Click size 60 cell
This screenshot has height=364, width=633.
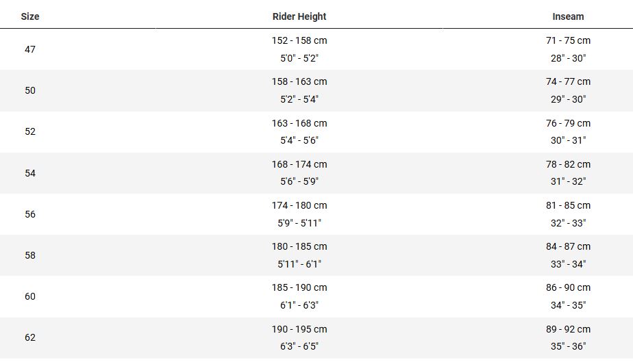(x=30, y=296)
